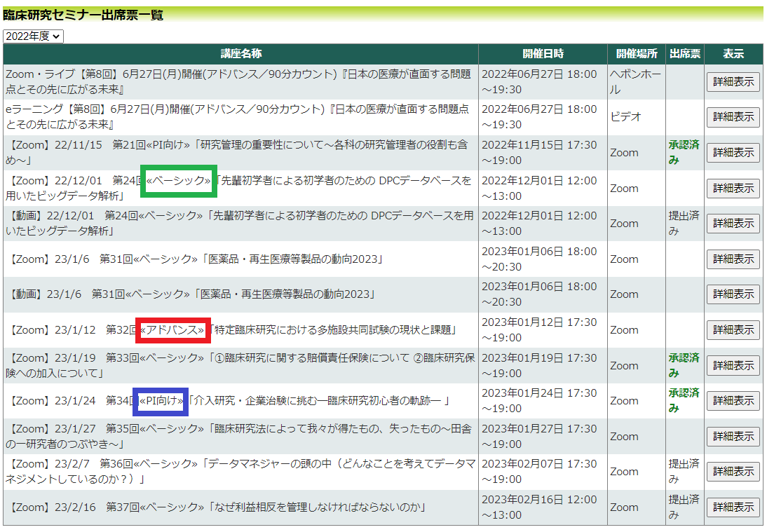Open 詳細表示 for the 【動画】 第24回 seminar

[733, 224]
